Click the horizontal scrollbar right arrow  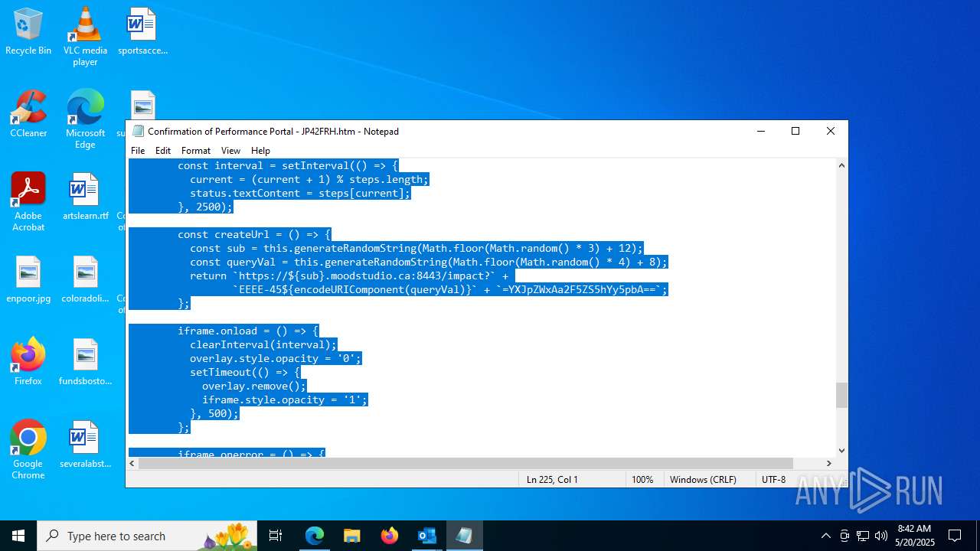(x=828, y=464)
